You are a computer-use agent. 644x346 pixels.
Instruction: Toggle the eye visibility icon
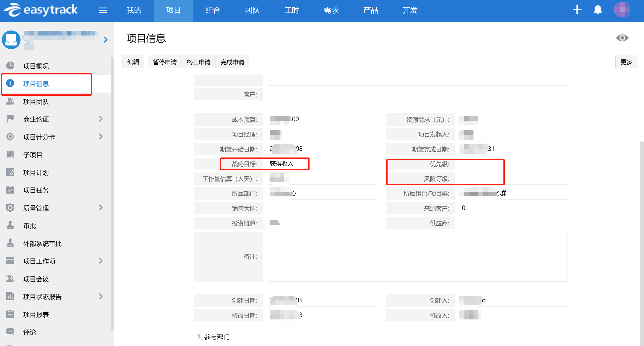click(x=622, y=38)
